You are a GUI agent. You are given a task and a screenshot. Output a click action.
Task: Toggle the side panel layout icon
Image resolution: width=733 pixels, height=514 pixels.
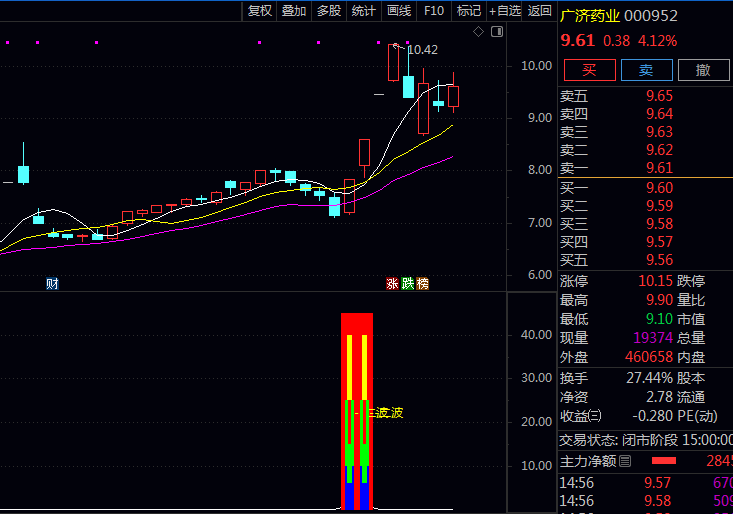pyautogui.click(x=497, y=32)
